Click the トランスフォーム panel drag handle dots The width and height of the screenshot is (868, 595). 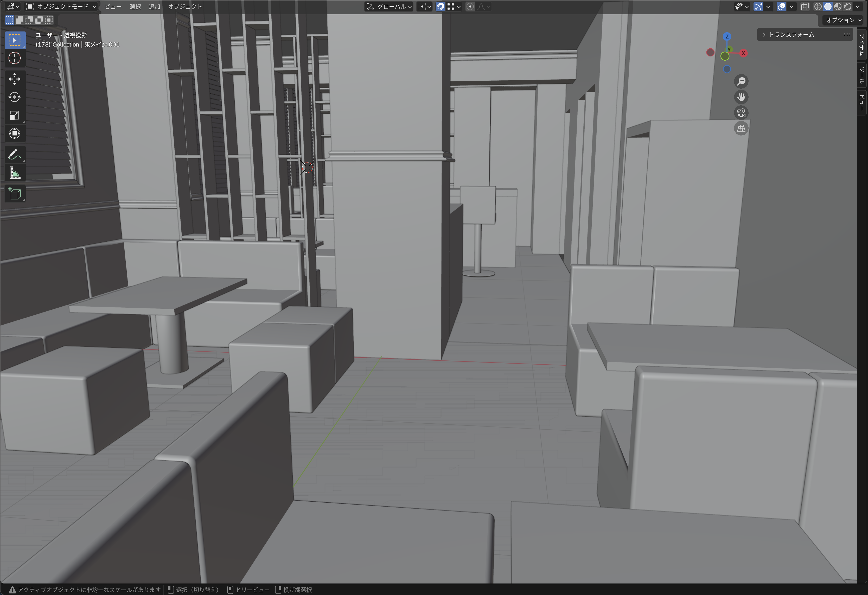(x=847, y=34)
